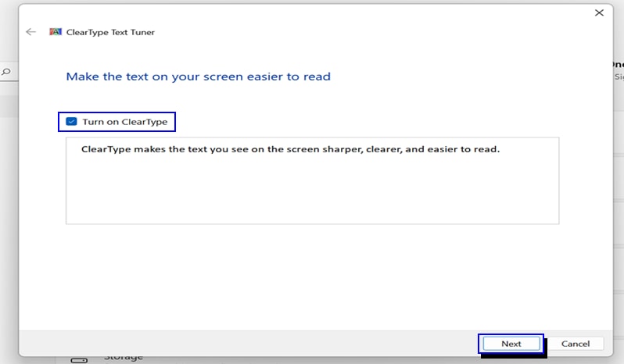Click the search magnifier icon in background window
The image size is (624, 364).
6,72
